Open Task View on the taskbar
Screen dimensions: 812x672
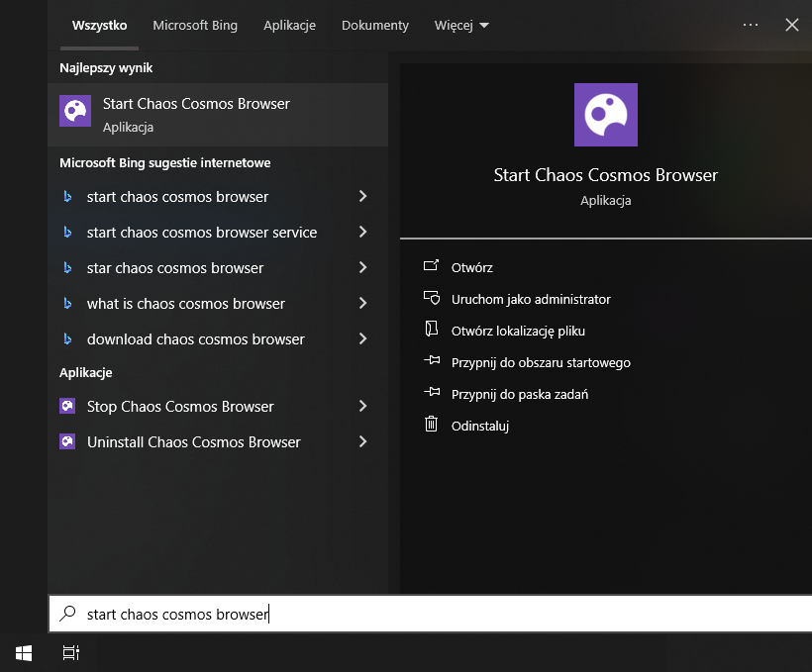71,653
